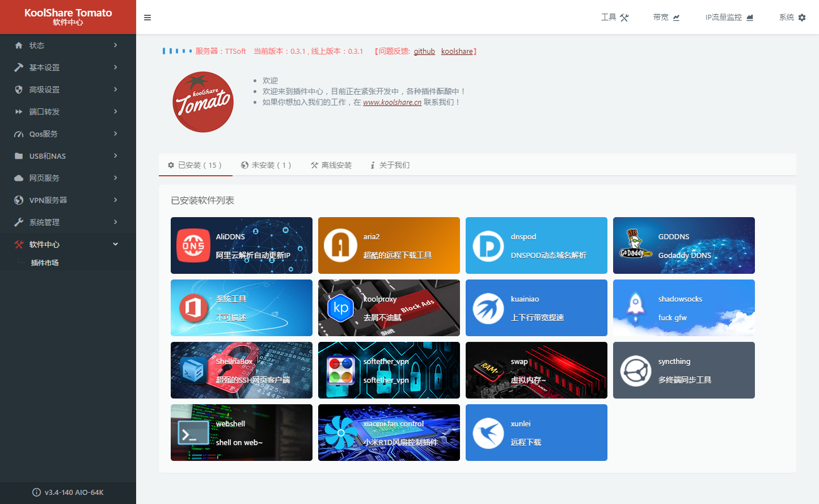The width and height of the screenshot is (819, 504).
Task: Select the koolproxy kp icon
Action: point(341,308)
